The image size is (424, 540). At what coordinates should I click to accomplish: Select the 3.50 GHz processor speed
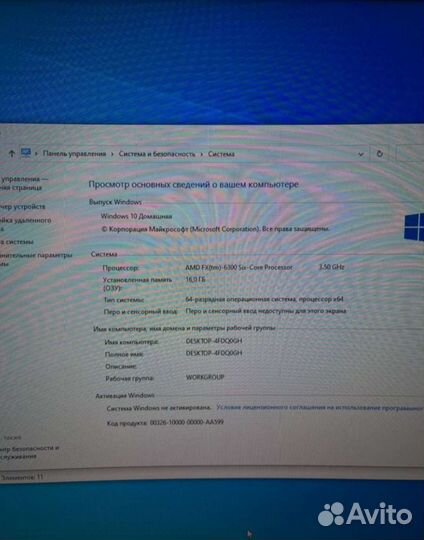(x=331, y=267)
